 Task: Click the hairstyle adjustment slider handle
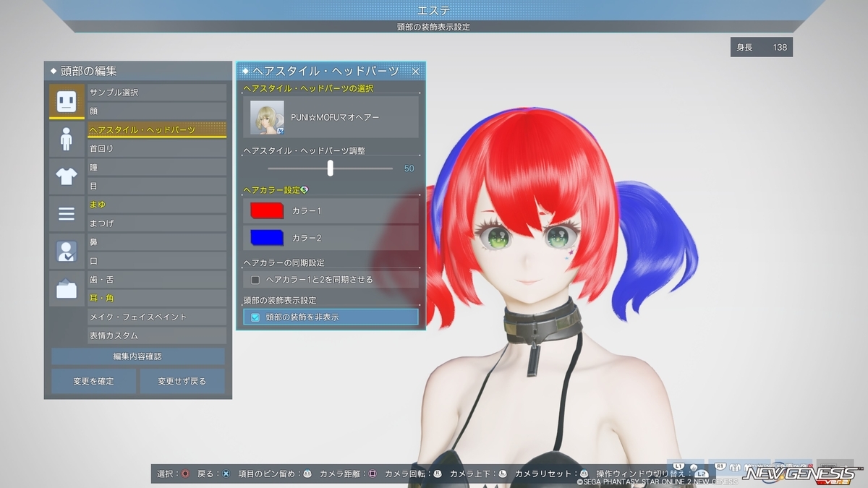point(331,168)
